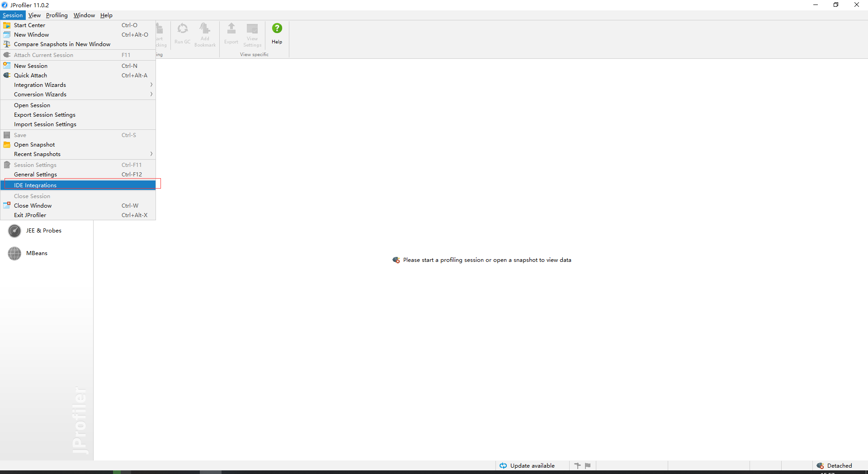Click the 'Please start a profiling session' message
Screen dimensions: 868x474
(x=487, y=260)
